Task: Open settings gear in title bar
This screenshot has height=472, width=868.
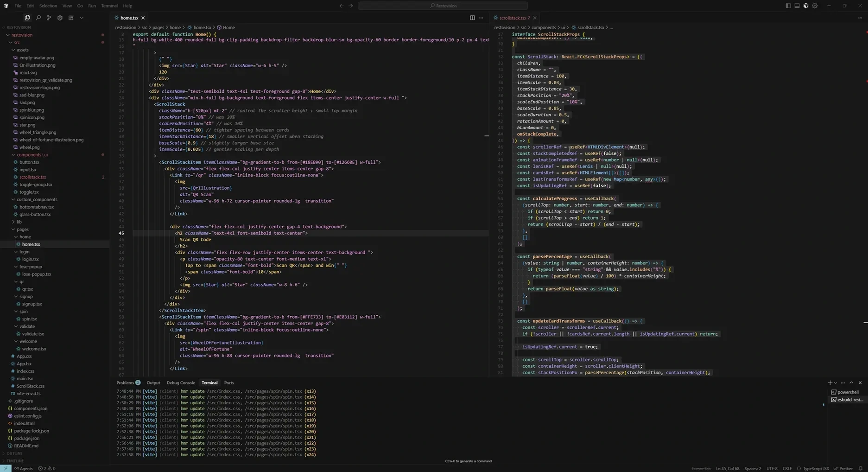Action: (x=815, y=6)
